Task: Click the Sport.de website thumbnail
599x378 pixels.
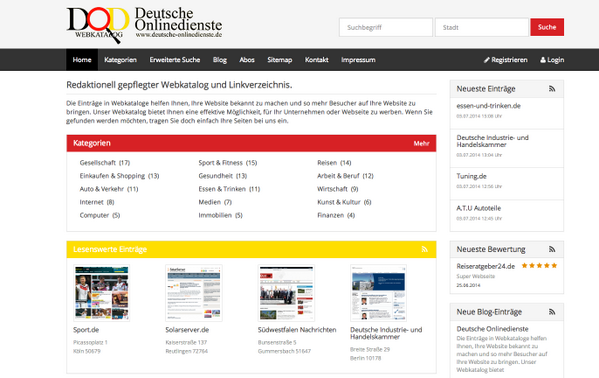Action: point(102,293)
